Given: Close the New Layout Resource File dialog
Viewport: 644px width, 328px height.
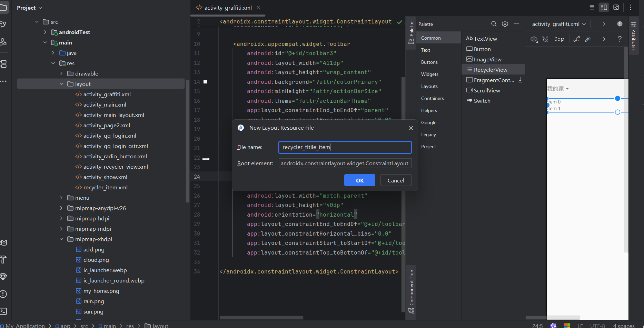Looking at the screenshot, I should point(411,128).
